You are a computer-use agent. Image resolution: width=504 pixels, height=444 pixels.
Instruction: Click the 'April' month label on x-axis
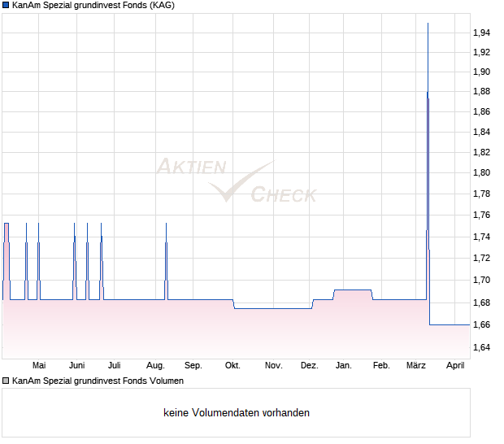(x=455, y=365)
